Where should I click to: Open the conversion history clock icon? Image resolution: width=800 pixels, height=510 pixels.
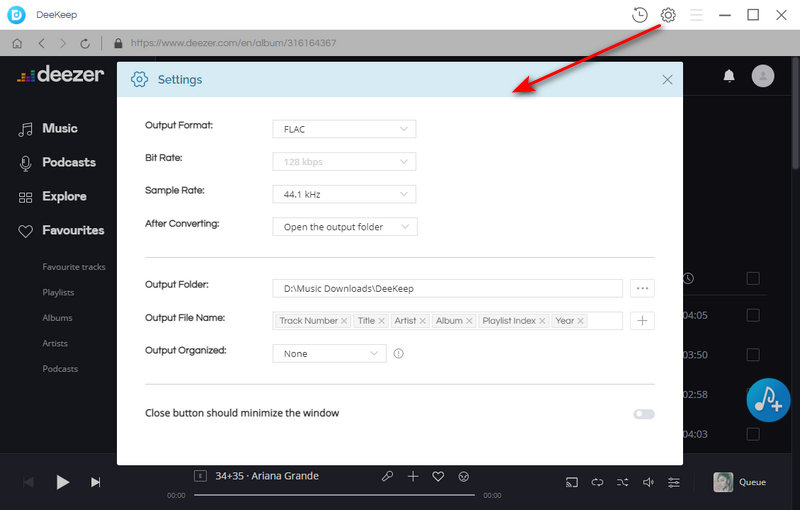point(639,15)
